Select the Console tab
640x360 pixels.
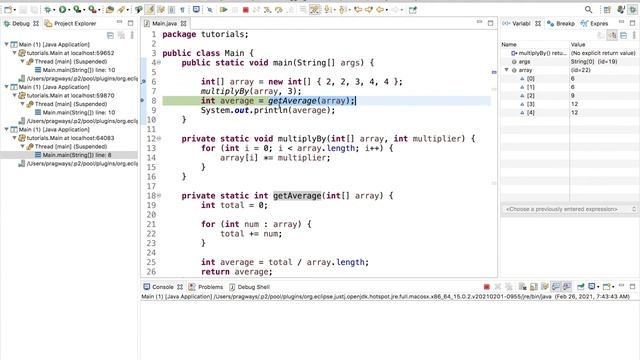pos(163,287)
